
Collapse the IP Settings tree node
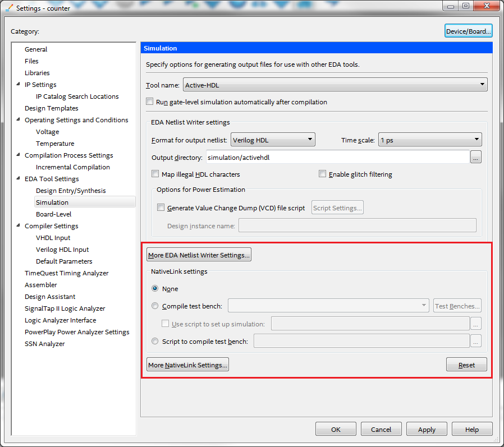pos(18,84)
